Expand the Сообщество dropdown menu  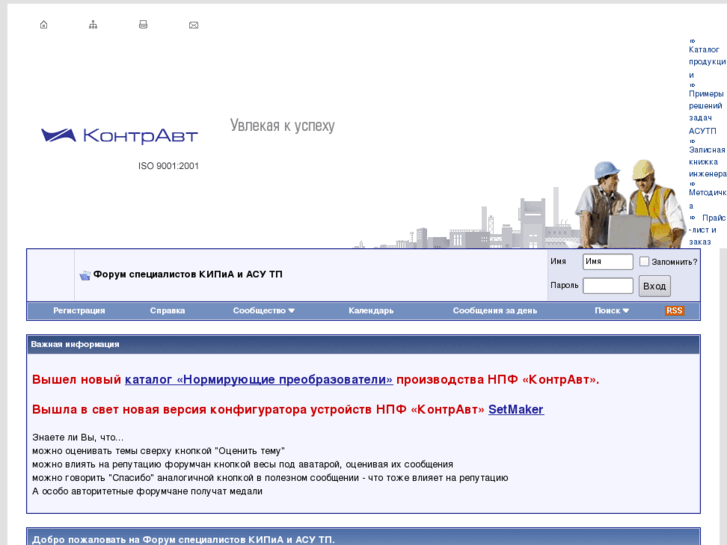[x=264, y=311]
